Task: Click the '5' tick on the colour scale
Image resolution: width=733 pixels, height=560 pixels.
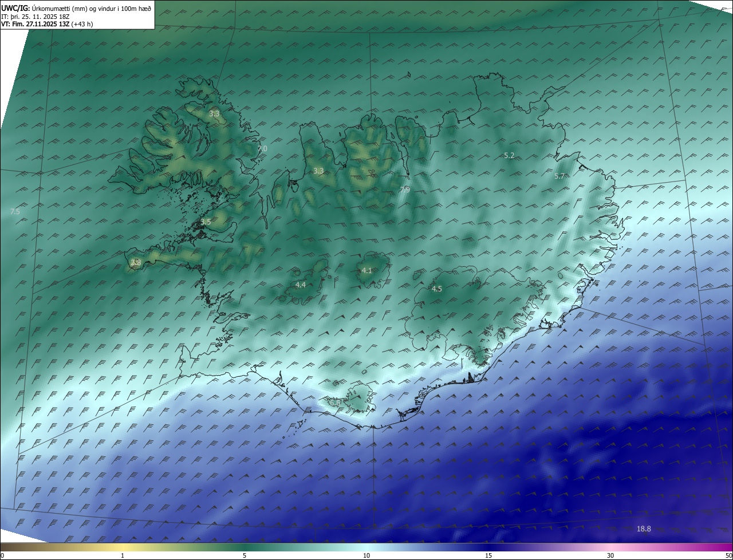Action: pos(245,555)
